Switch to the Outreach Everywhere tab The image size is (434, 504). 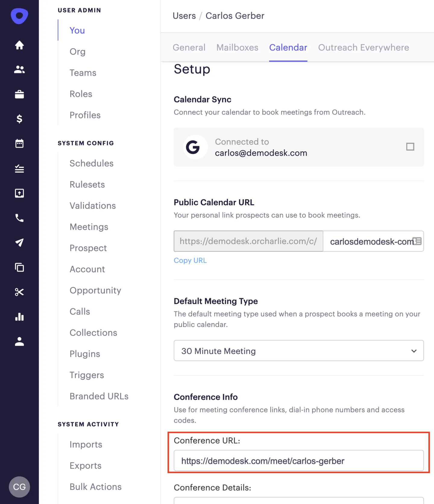click(363, 48)
